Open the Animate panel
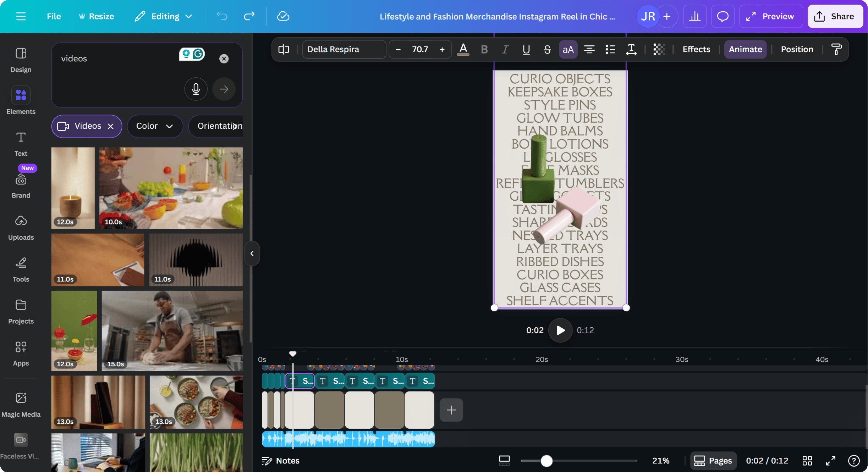 [745, 49]
